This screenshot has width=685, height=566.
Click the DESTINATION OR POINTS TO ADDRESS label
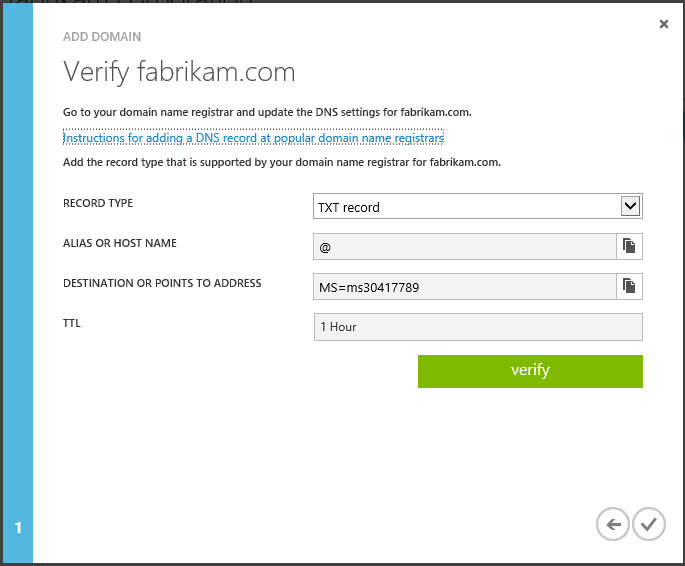162,284
